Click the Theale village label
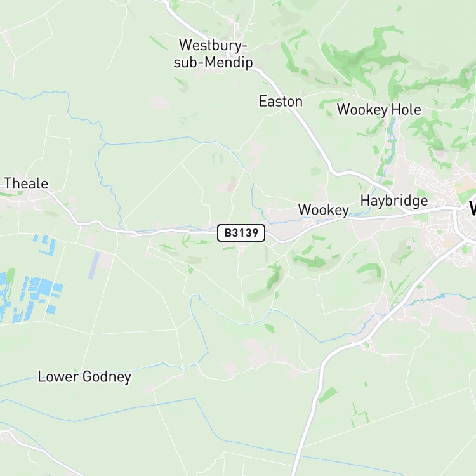This screenshot has width=476, height=476. 26,183
